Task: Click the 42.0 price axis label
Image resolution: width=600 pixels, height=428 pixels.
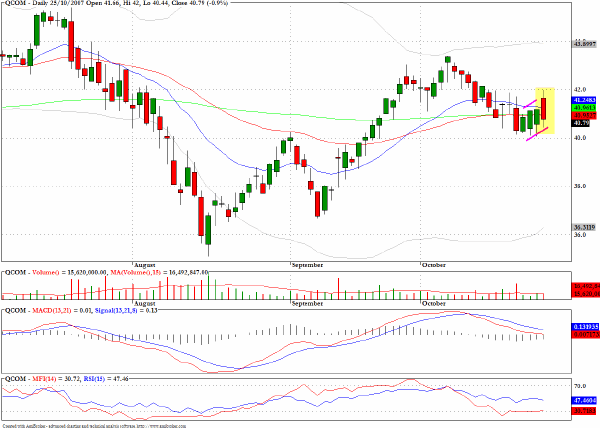Action: [580, 90]
